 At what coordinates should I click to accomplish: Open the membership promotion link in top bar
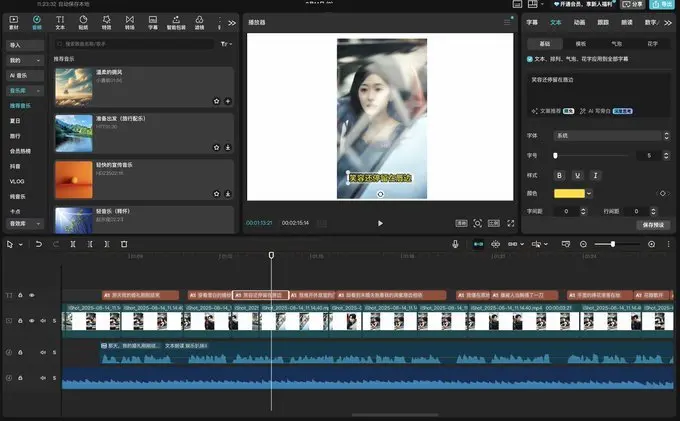[584, 4]
